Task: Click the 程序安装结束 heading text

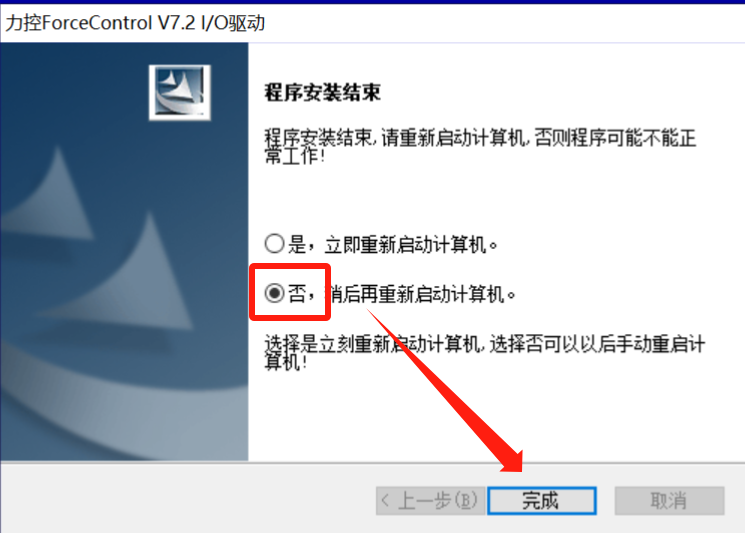Action: tap(323, 92)
